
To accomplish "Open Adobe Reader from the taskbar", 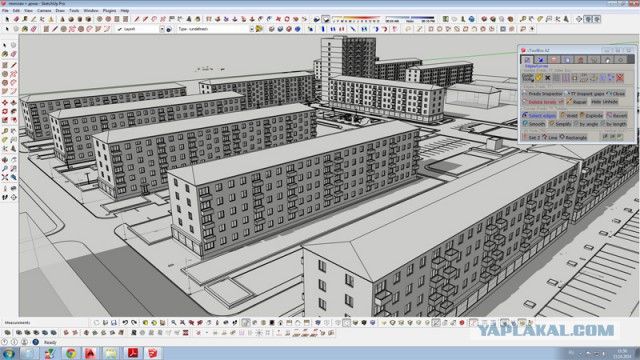I will click(x=132, y=353).
